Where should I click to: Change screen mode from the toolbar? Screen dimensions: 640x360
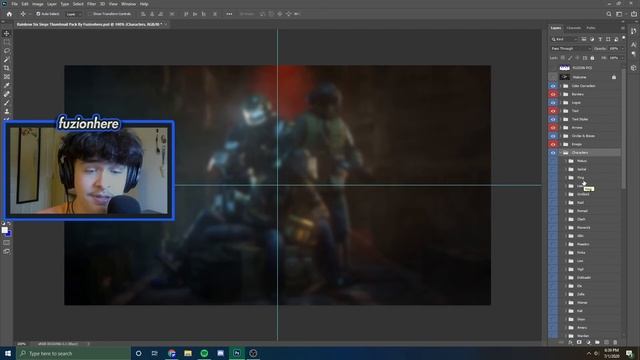pos(7,251)
